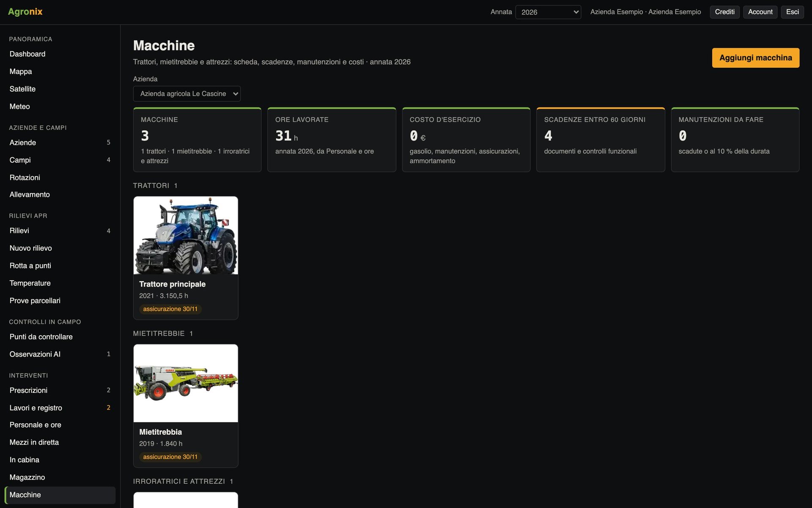This screenshot has width=812, height=508.
Task: Open the Allevamento page
Action: [60, 195]
